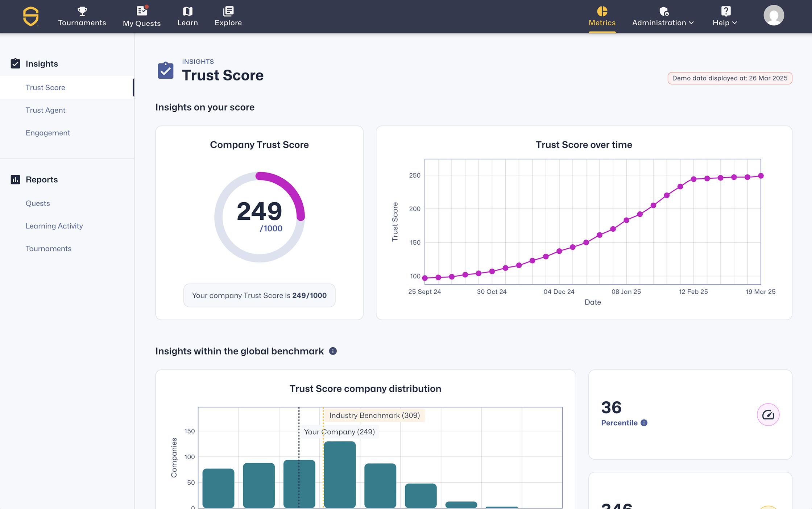This screenshot has height=509, width=812.
Task: Click the percentile gauge icon
Action: (x=768, y=414)
